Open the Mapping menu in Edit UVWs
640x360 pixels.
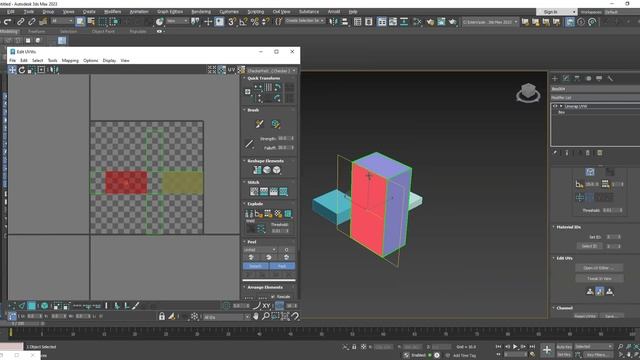pos(70,60)
